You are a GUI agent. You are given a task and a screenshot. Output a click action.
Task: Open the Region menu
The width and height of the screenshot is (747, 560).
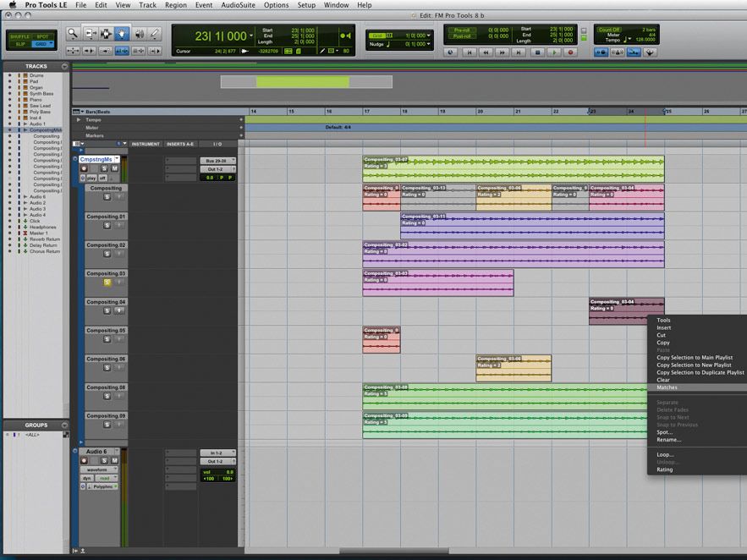click(x=176, y=5)
